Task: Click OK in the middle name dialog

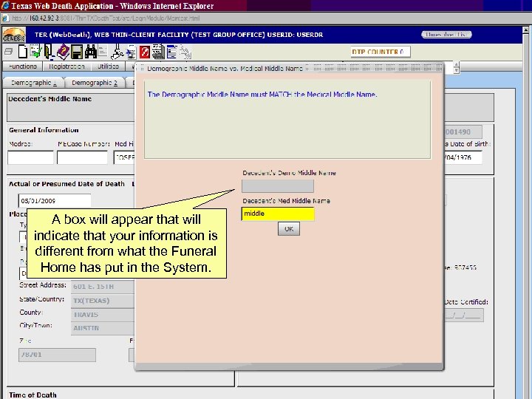Action: pos(289,228)
